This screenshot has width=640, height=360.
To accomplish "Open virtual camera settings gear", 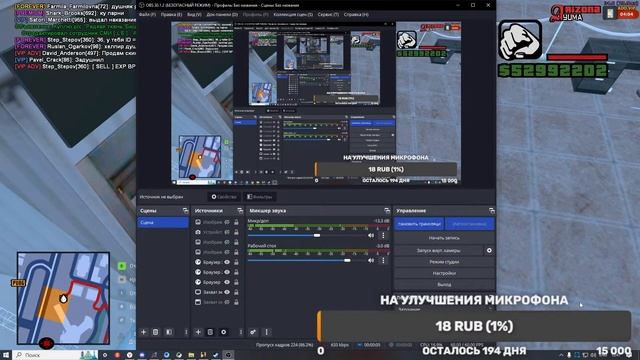I will point(489,250).
